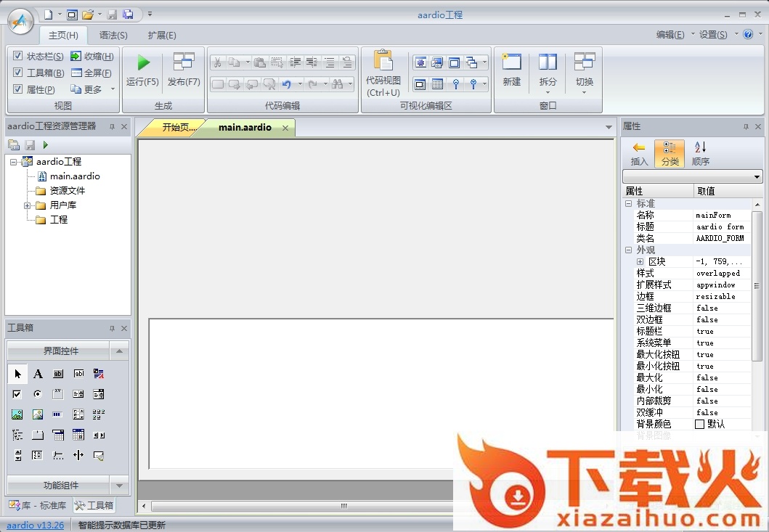Image resolution: width=769 pixels, height=532 pixels.
Task: Select the pointer tool in toolbox
Action: pyautogui.click(x=17, y=374)
